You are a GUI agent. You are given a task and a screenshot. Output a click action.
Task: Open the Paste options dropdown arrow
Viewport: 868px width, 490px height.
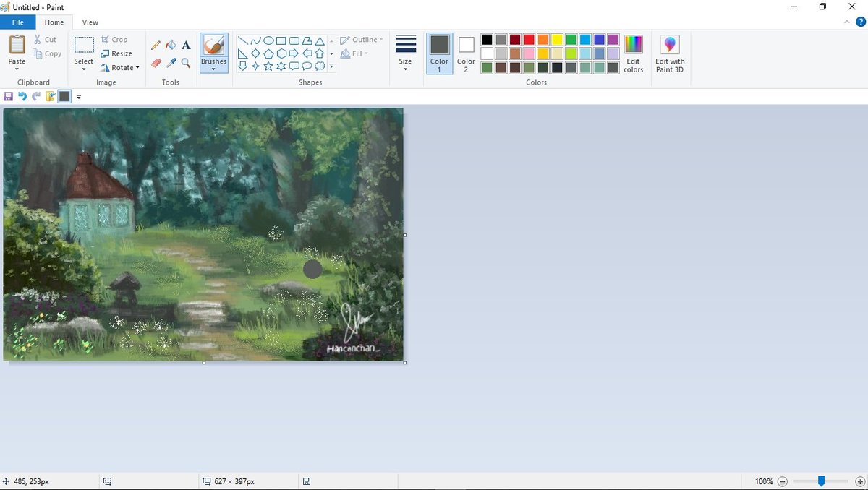17,69
